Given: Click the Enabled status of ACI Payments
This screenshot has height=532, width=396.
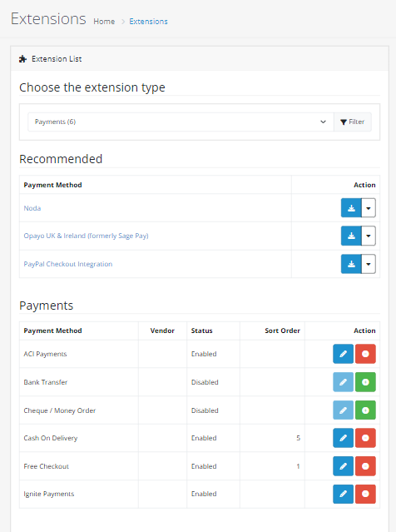Looking at the screenshot, I should [x=204, y=354].
